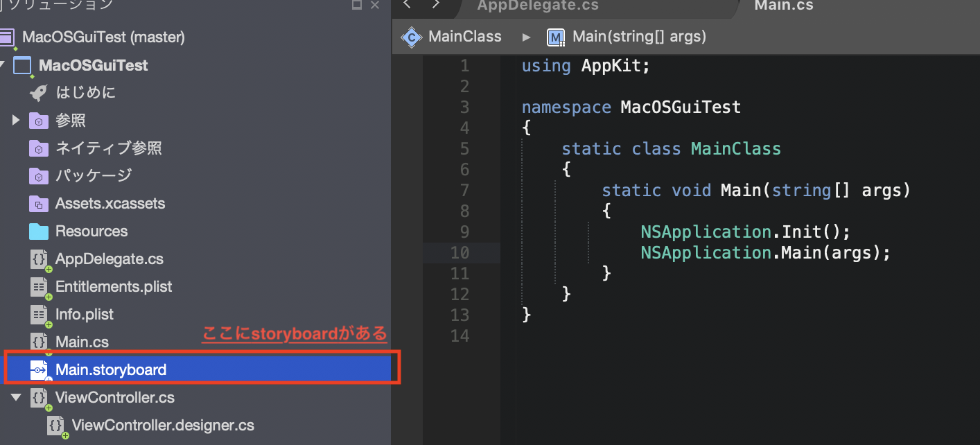The width and height of the screenshot is (980, 445).
Task: Open the Main(string[] args) member dropdown
Action: [x=639, y=37]
